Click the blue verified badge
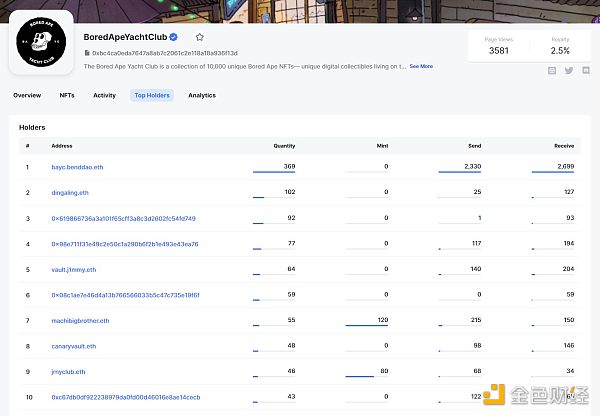Image resolution: width=600 pixels, height=416 pixels. pos(174,37)
